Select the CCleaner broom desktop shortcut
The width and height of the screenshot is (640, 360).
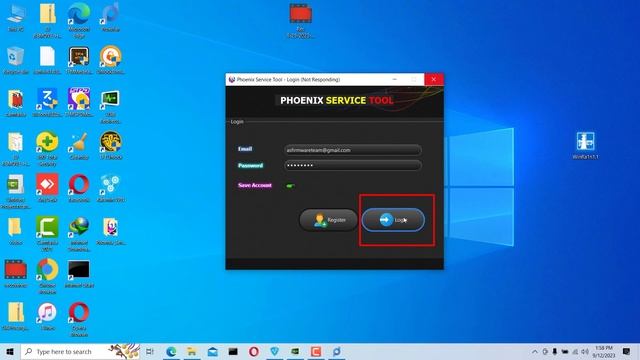coord(79,146)
